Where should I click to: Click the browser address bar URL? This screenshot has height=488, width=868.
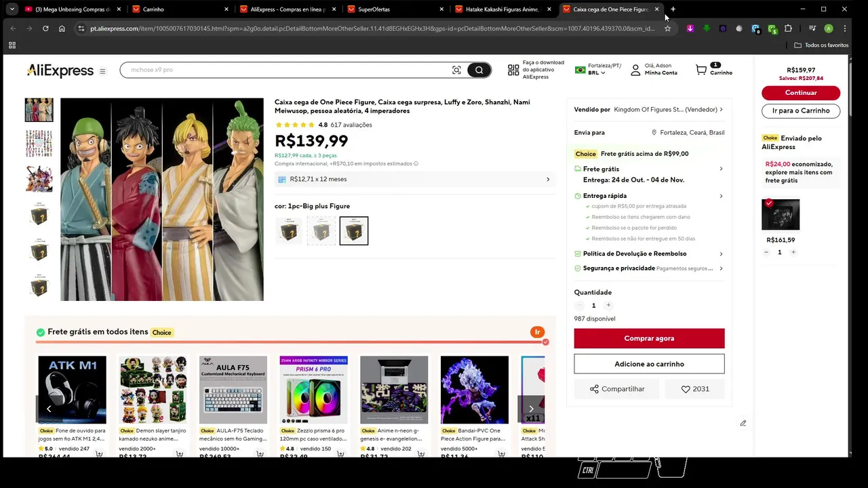coord(372,28)
